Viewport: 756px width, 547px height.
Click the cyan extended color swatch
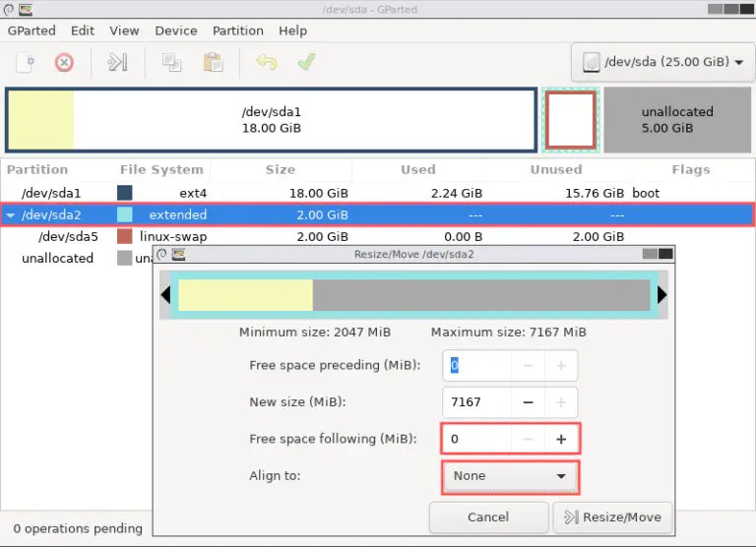125,214
